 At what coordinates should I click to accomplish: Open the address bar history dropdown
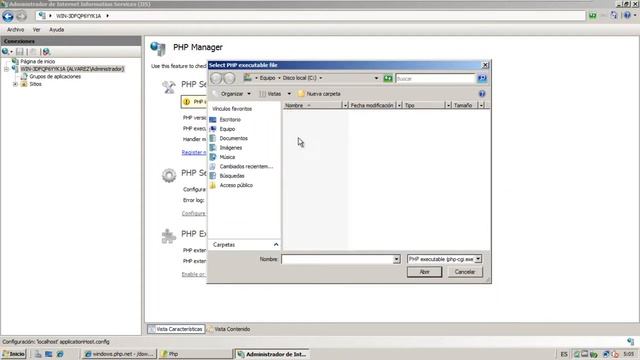pyautogui.click(x=376, y=78)
